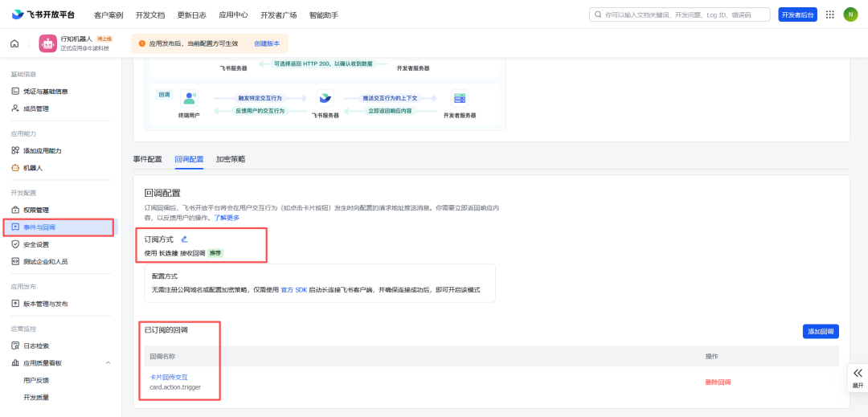This screenshot has height=417, width=868.
Task: Click the 添加回调 button
Action: pyautogui.click(x=821, y=331)
